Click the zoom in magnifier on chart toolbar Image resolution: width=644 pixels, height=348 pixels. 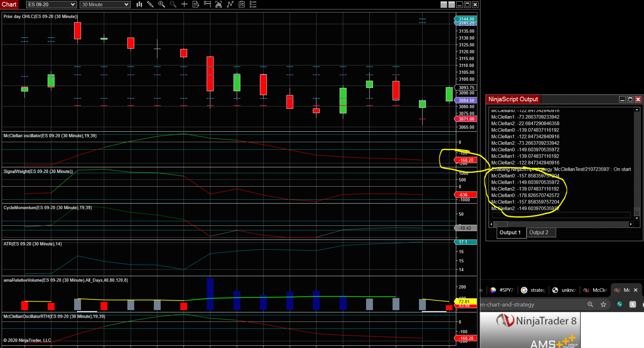(x=162, y=4)
